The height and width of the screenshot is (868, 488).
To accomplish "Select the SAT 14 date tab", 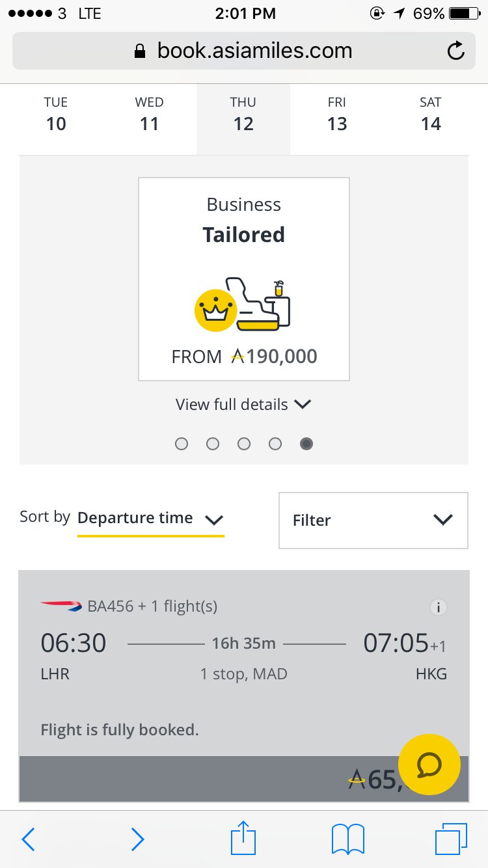I will click(431, 114).
